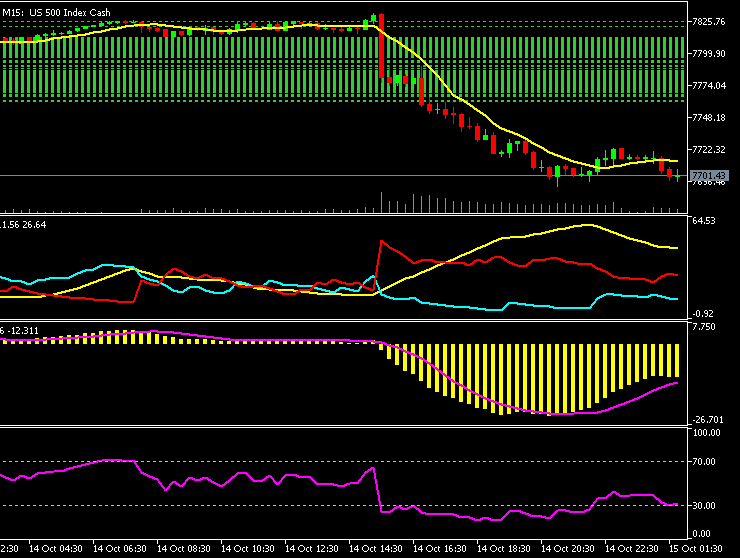Select the tall red candlestick after 14:30
The height and width of the screenshot is (558, 740).
click(381, 46)
